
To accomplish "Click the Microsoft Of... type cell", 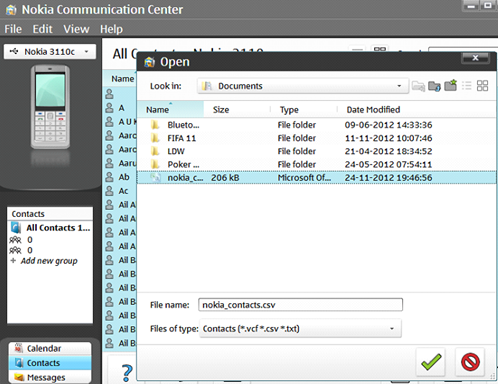I will click(x=304, y=178).
